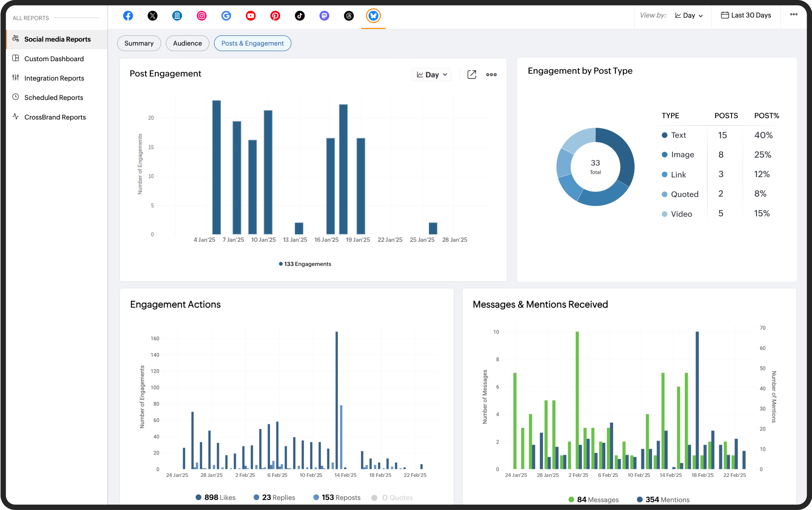Open the Pinterest analytics report
The width and height of the screenshot is (812, 510).
pyautogui.click(x=275, y=15)
